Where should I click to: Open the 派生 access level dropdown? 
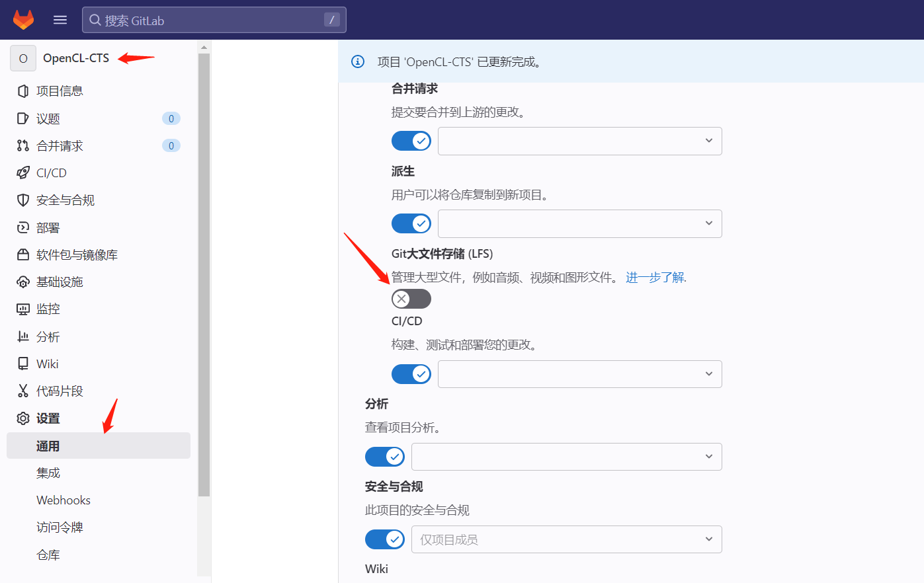(x=580, y=223)
